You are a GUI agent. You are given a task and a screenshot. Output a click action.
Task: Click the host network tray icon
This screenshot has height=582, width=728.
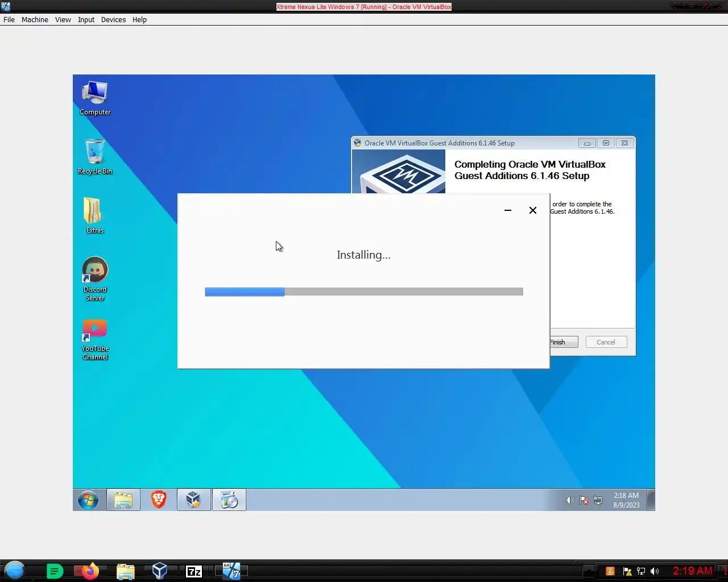641,571
